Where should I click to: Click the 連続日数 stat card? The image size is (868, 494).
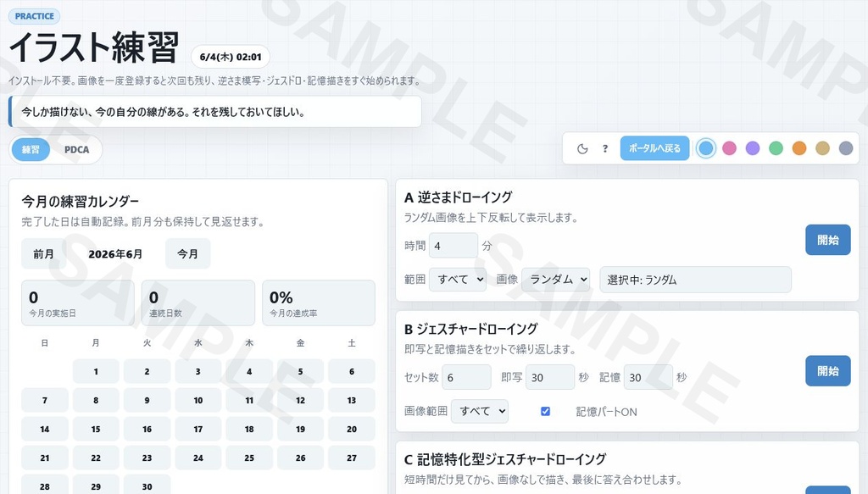(198, 303)
